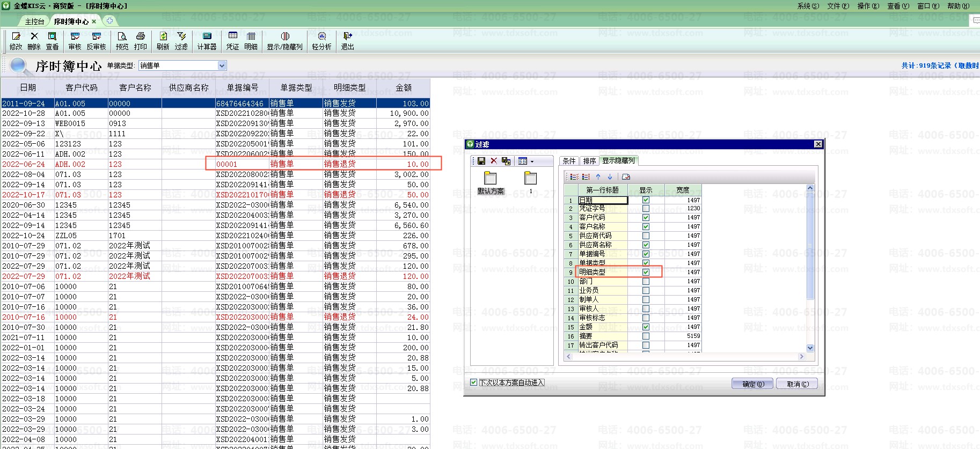The width and height of the screenshot is (980, 449).
Task: Click the 帮助(H) menu
Action: 959,6
